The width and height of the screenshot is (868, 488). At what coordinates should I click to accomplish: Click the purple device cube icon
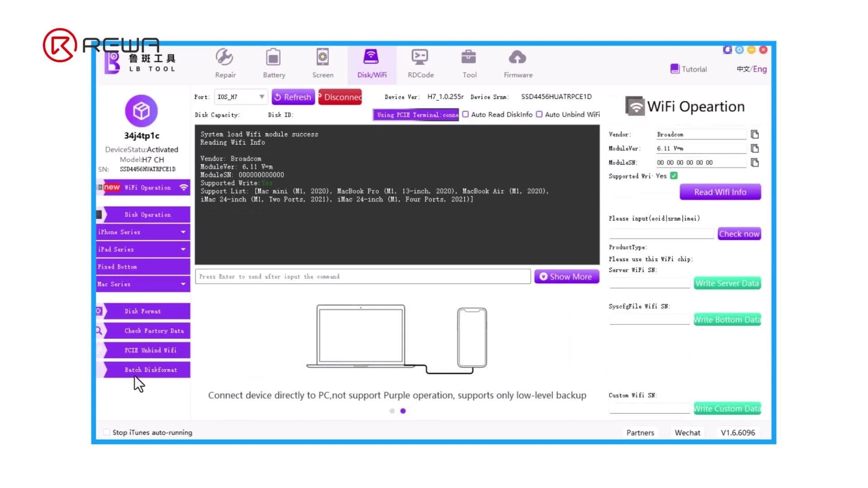click(x=142, y=111)
